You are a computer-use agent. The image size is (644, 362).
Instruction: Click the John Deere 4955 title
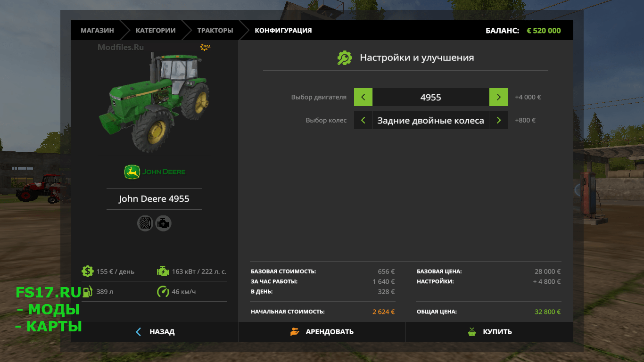tap(154, 199)
